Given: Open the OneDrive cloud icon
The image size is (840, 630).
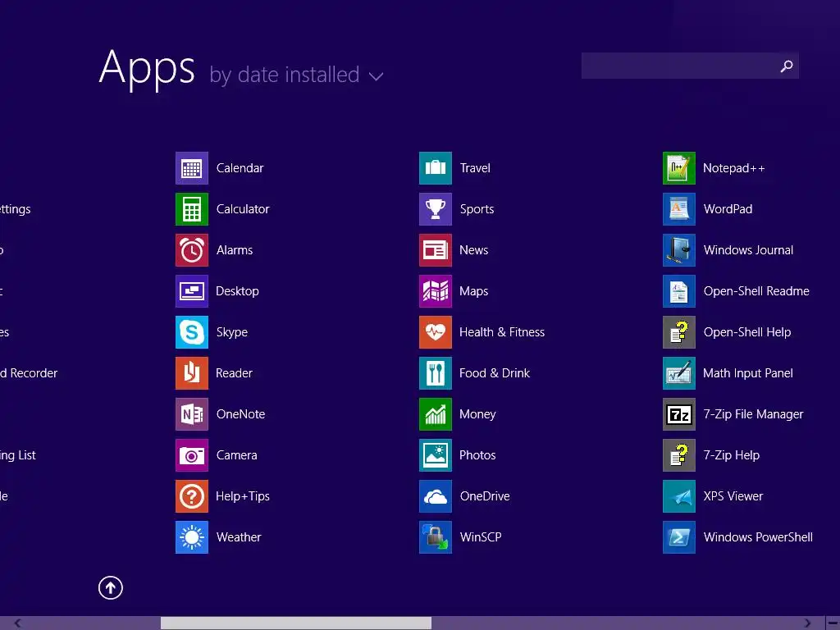Looking at the screenshot, I should [436, 496].
